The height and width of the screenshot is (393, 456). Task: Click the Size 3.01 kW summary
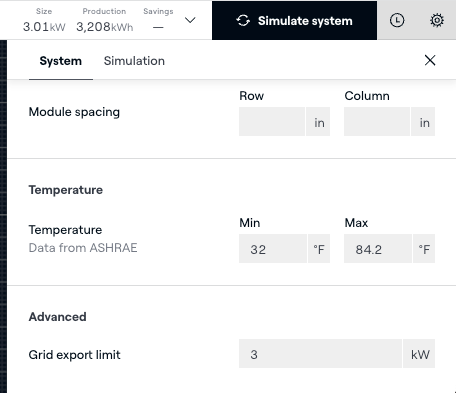click(44, 21)
